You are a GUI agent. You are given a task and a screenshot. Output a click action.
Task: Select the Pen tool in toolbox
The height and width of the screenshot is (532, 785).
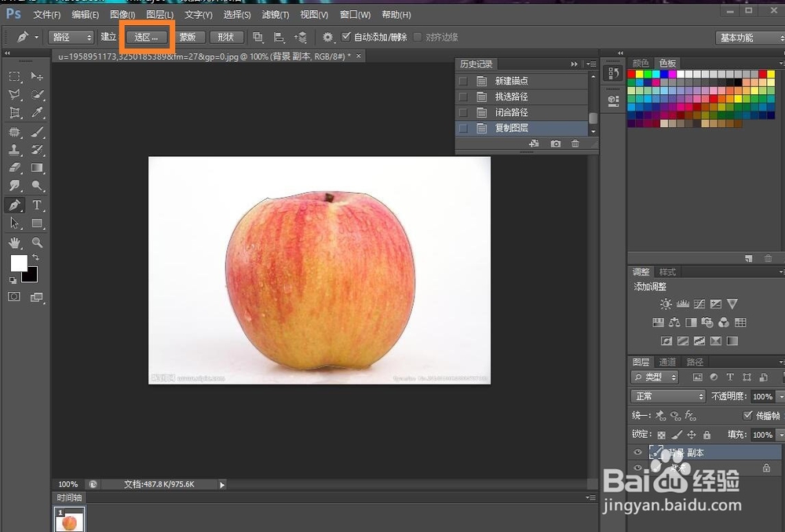pyautogui.click(x=14, y=205)
